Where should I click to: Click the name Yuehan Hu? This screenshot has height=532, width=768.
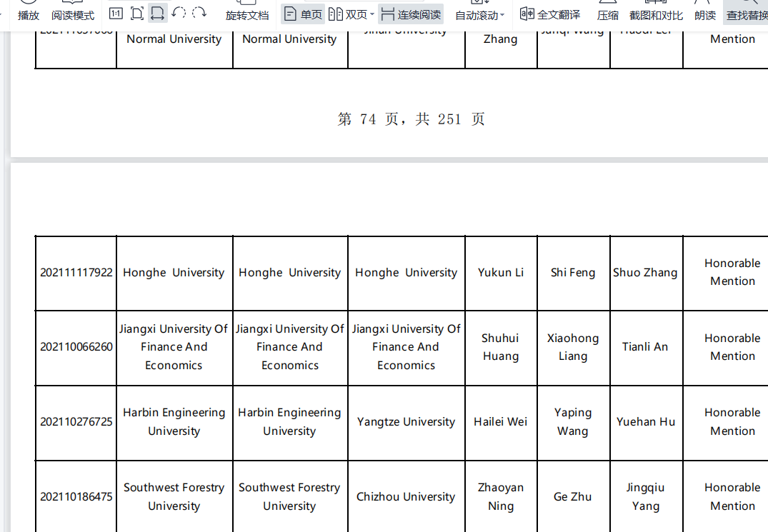(646, 422)
